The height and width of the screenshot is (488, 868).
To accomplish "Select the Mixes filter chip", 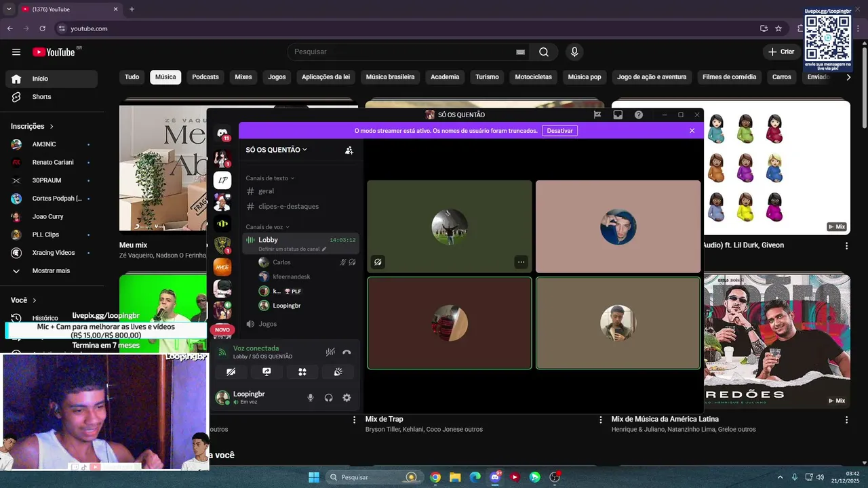I will (243, 77).
